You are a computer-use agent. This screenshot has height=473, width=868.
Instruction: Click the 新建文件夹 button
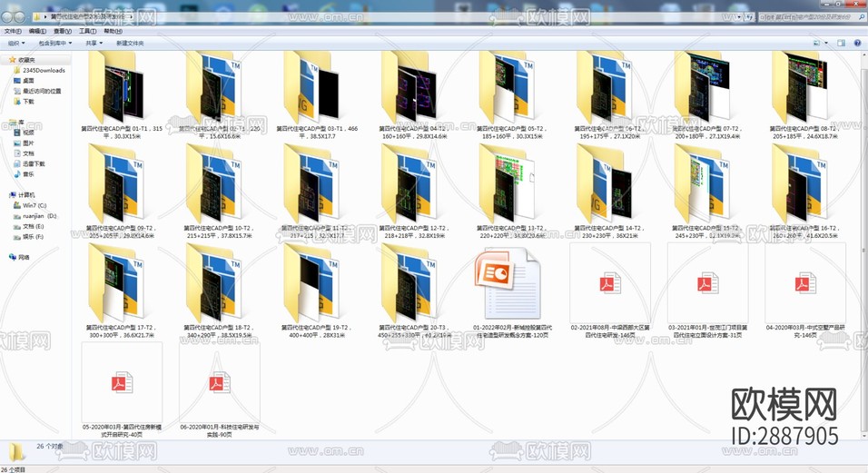130,44
